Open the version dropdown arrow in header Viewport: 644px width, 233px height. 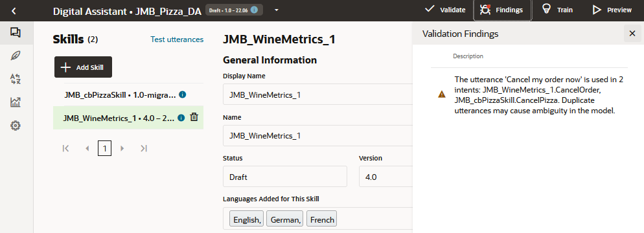point(277,10)
